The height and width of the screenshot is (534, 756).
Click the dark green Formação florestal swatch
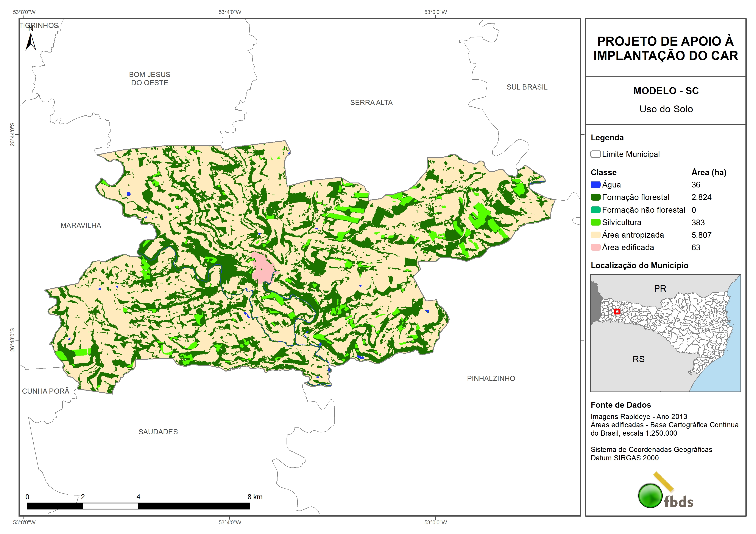click(x=595, y=197)
